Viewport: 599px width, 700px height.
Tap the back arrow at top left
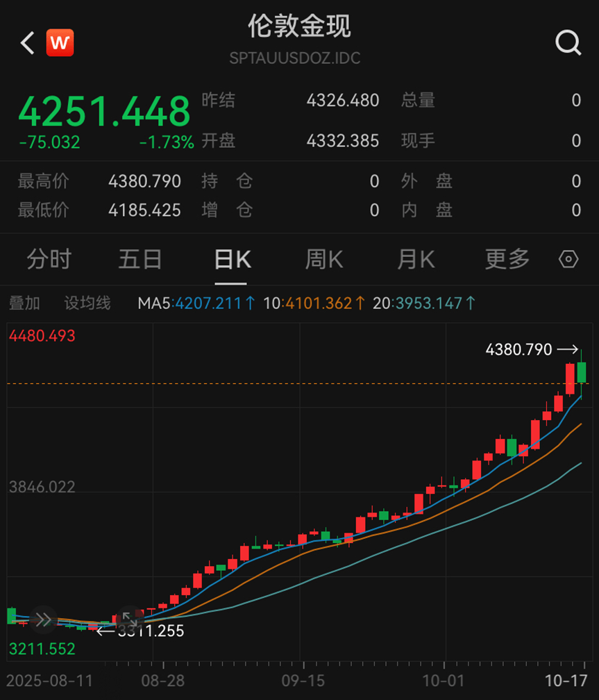tap(27, 43)
